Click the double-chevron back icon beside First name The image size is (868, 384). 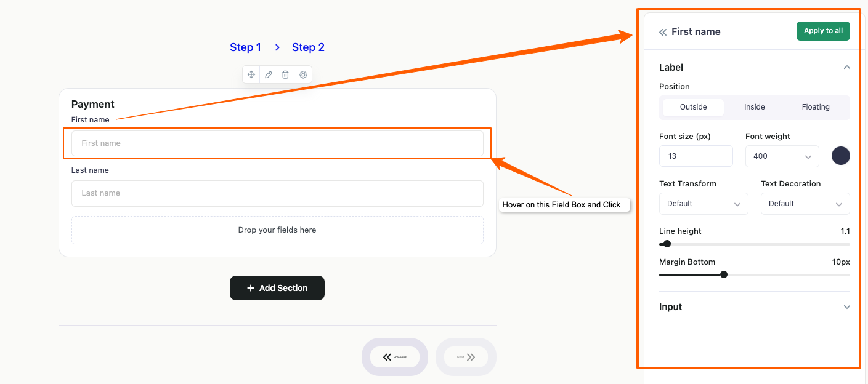coord(663,32)
